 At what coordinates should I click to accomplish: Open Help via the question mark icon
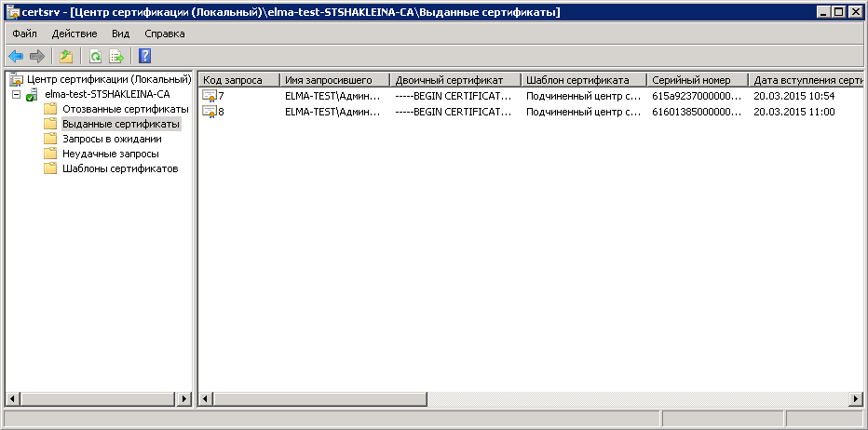[144, 56]
